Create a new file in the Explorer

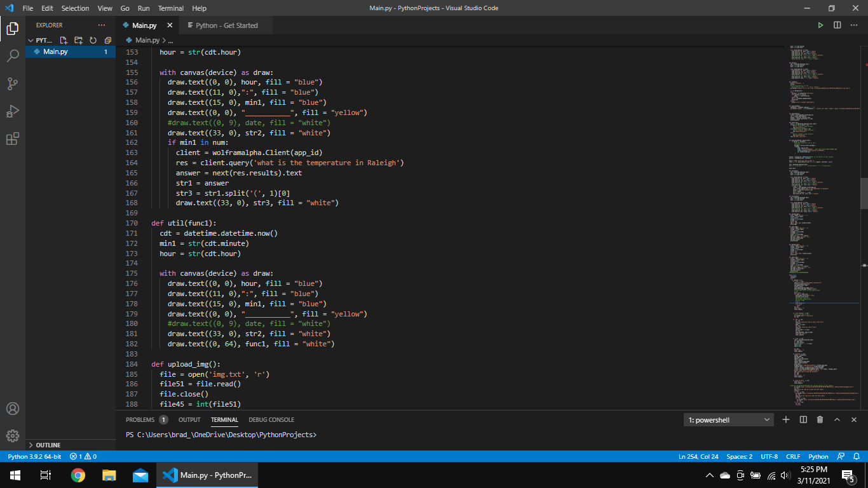coord(63,39)
